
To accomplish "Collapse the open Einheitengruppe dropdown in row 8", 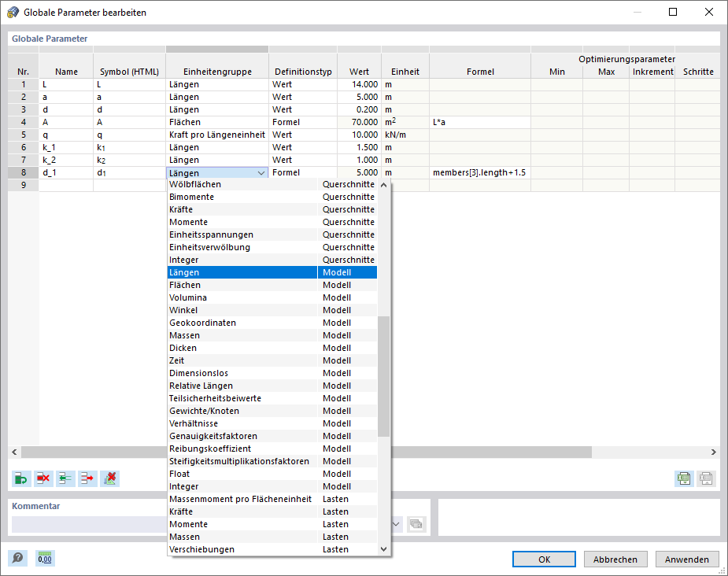I will click(x=260, y=172).
